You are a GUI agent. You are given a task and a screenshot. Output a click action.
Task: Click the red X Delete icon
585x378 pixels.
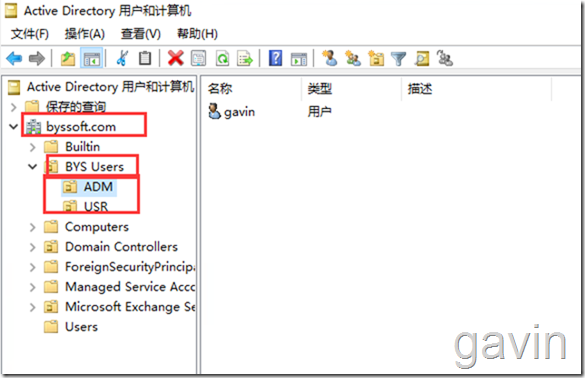(175, 58)
